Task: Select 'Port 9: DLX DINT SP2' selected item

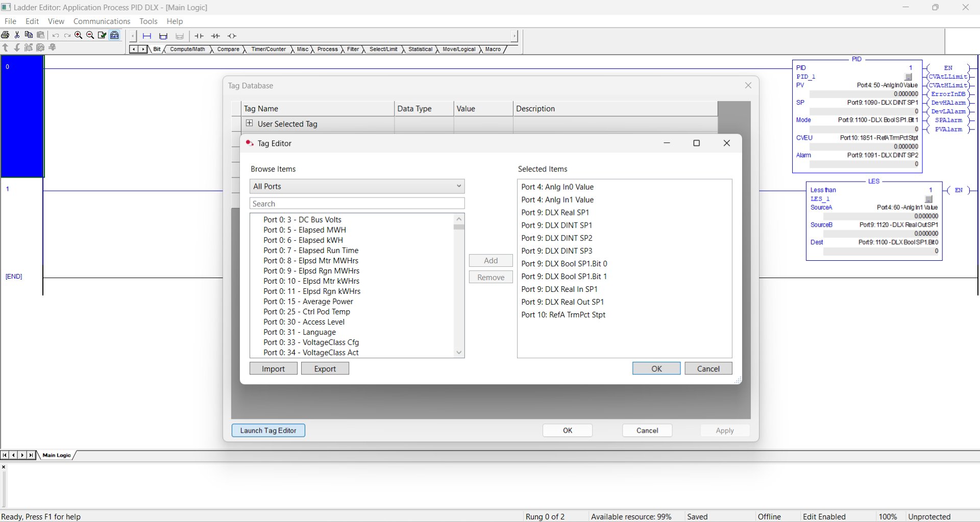Action: 557,238
